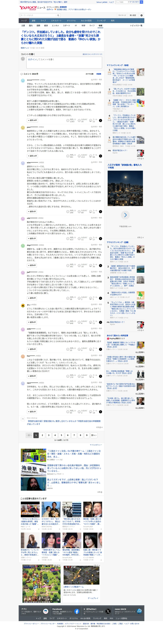The width and height of the screenshot is (163, 644).
Task: Focus the キーワードを入力 search field
Action: pyautogui.click(x=38, y=15)
